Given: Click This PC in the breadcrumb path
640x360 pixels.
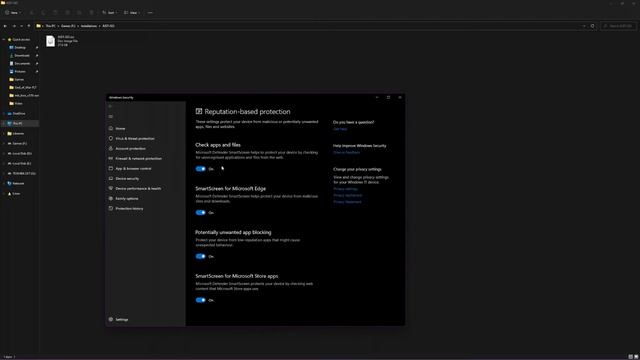Looking at the screenshot, I should click(x=50, y=26).
